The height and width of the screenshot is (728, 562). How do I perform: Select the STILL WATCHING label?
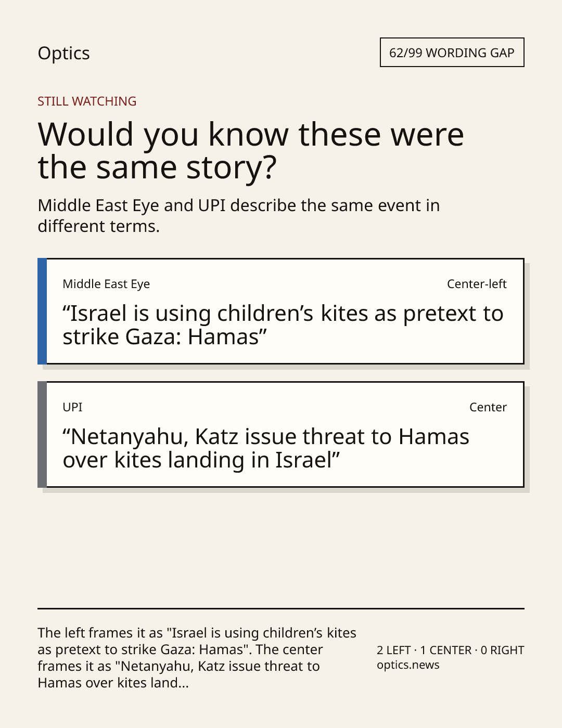[87, 101]
